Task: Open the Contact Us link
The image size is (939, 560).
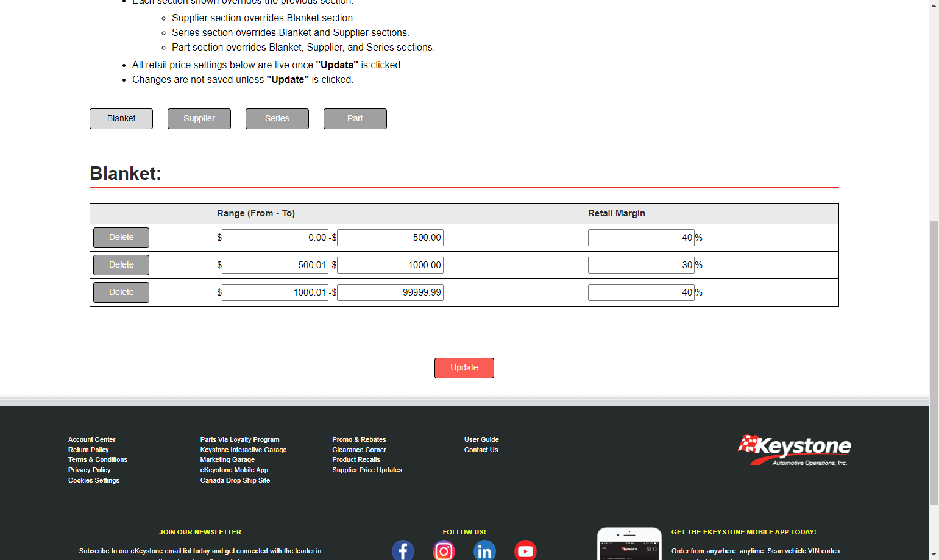Action: pyautogui.click(x=481, y=450)
